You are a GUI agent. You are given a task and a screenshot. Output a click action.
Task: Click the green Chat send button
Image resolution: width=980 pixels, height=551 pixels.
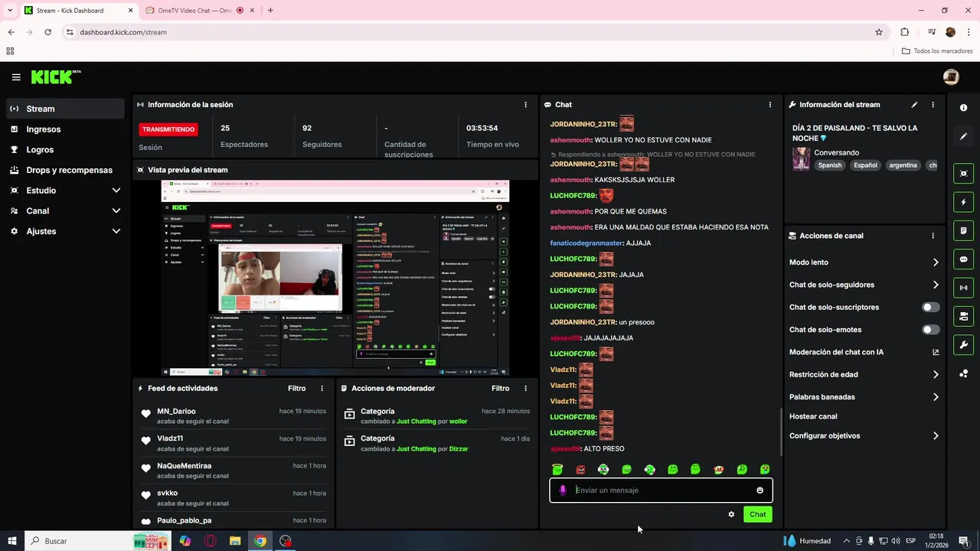pos(757,514)
